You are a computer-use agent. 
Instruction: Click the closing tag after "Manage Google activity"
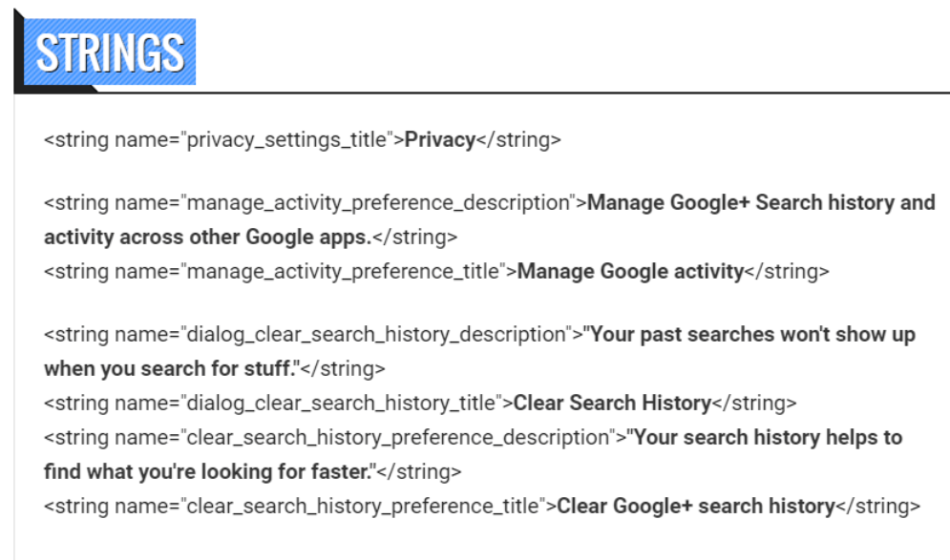(787, 272)
